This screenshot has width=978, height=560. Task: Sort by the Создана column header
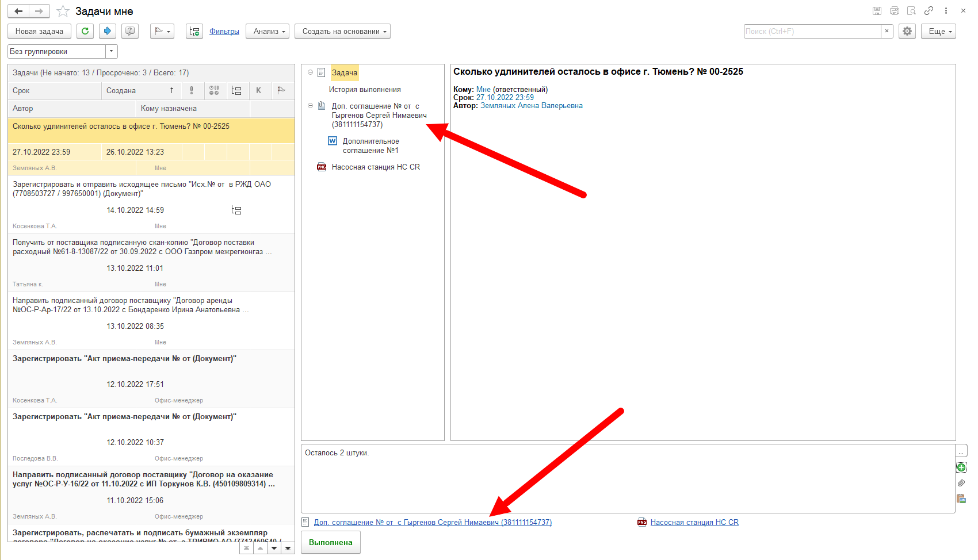[x=142, y=90]
